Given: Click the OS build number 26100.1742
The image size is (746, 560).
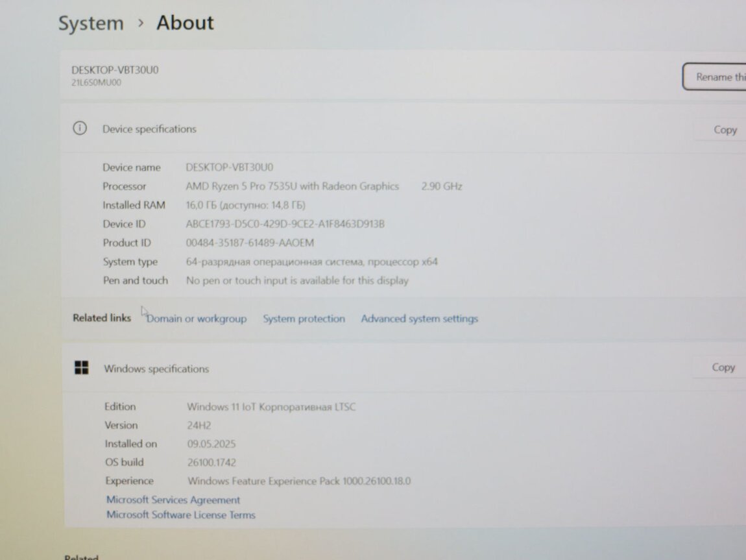Looking at the screenshot, I should tap(211, 463).
